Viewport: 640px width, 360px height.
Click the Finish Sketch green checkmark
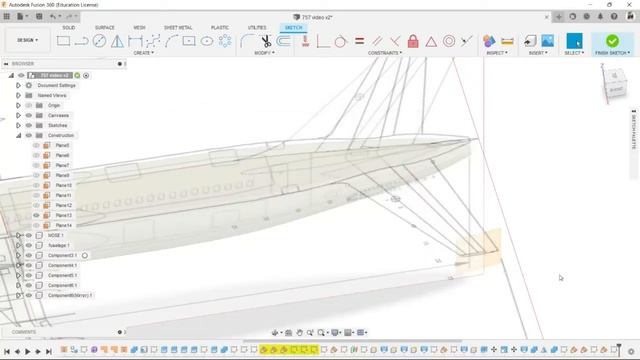point(612,41)
